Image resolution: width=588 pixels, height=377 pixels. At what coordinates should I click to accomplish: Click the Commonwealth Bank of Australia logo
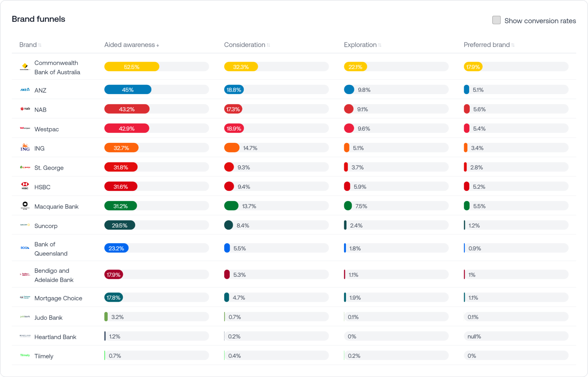point(25,66)
